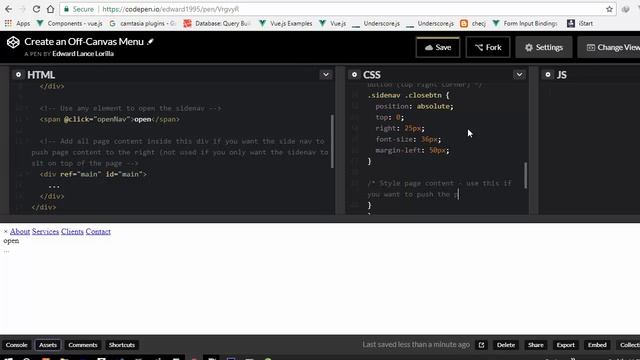Show keyboard Shortcuts

(122, 345)
